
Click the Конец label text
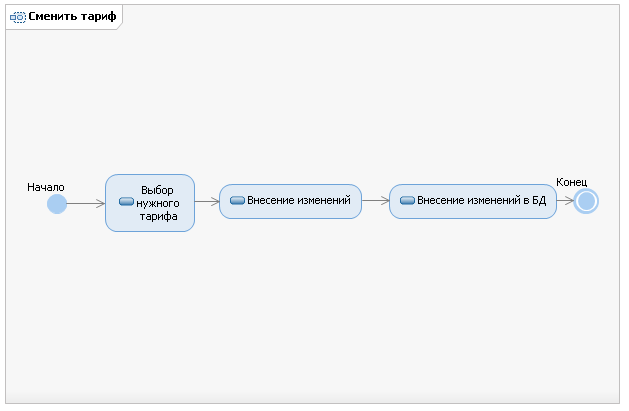(x=571, y=182)
